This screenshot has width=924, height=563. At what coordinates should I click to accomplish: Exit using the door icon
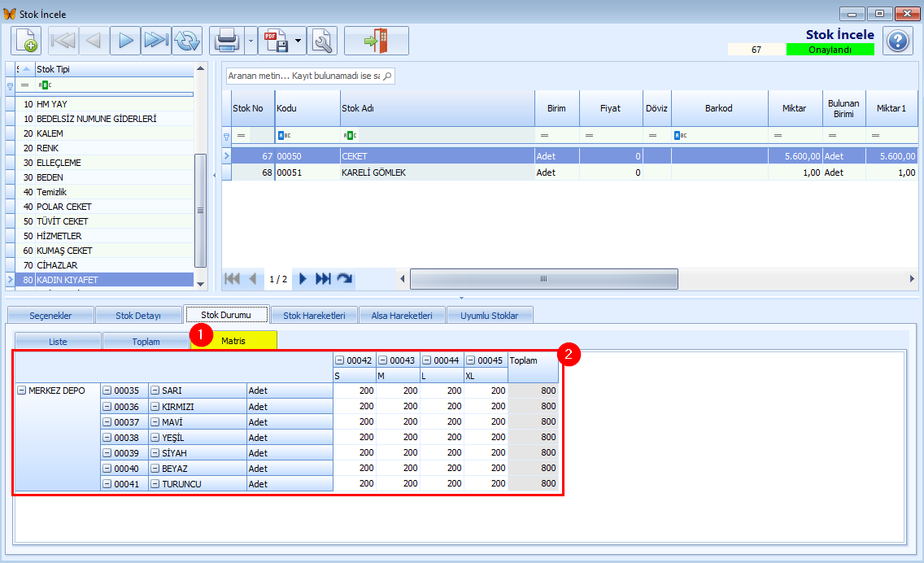click(376, 41)
